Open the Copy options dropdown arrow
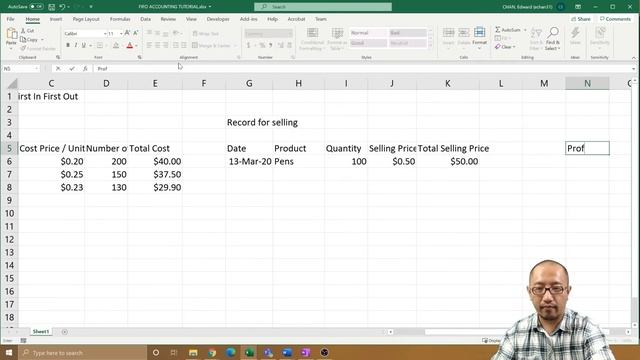Image resolution: width=640 pixels, height=360 pixels. 42,40
